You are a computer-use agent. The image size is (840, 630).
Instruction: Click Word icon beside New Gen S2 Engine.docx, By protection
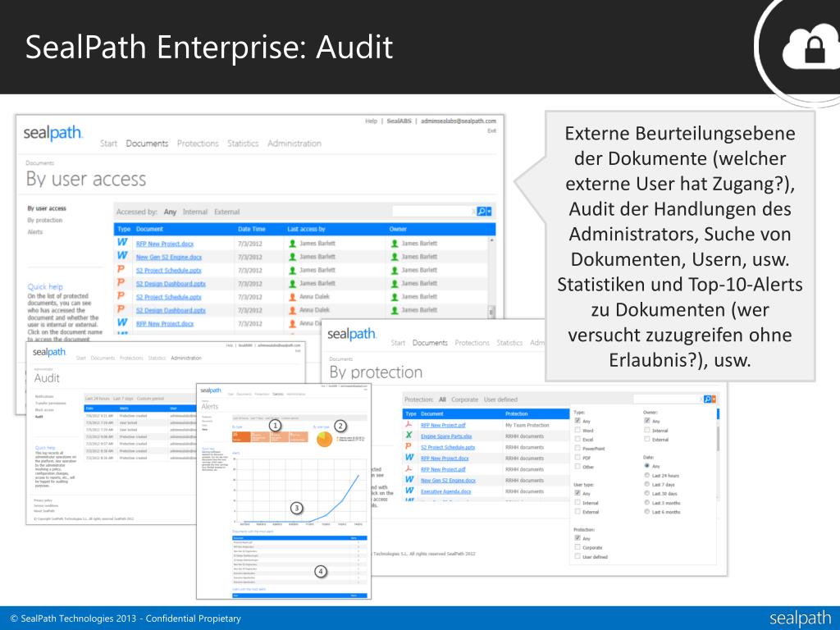(x=409, y=480)
